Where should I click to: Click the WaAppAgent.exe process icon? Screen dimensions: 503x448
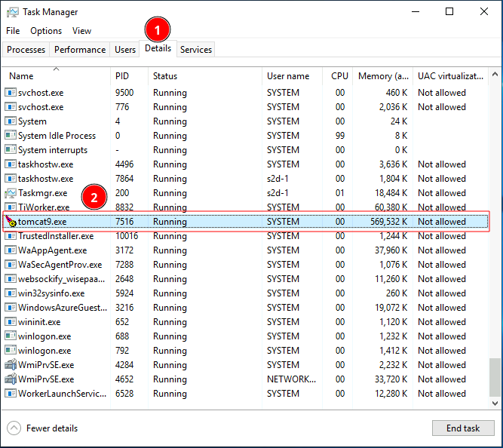point(11,250)
